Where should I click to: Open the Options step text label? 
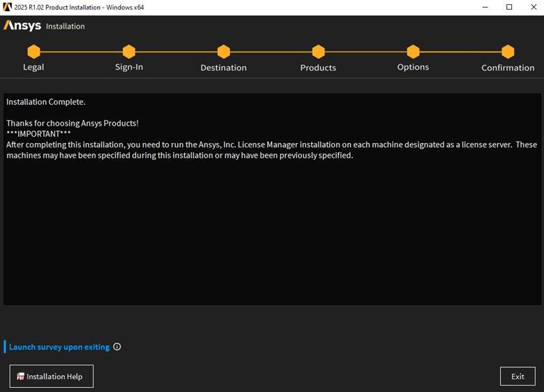point(413,67)
